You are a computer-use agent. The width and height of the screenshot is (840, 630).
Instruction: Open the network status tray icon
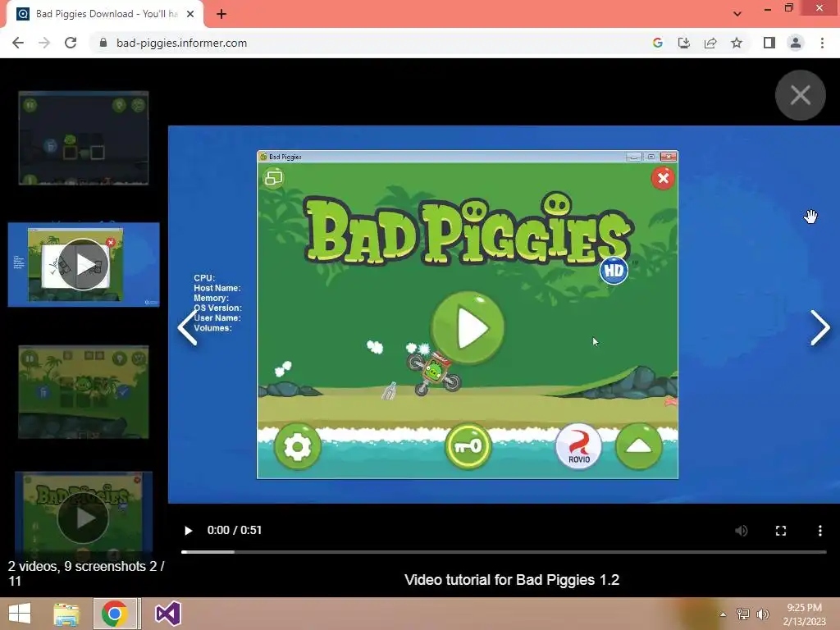743,614
